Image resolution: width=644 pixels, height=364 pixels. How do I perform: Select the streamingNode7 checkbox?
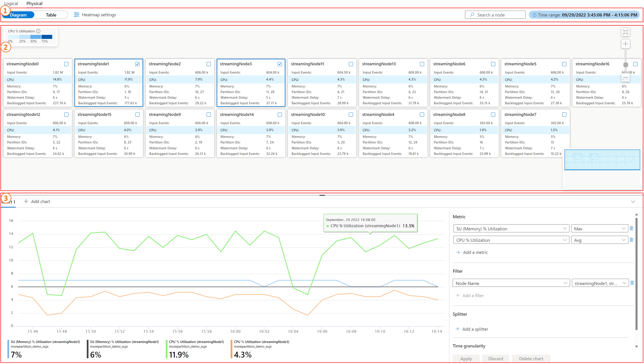564,114
